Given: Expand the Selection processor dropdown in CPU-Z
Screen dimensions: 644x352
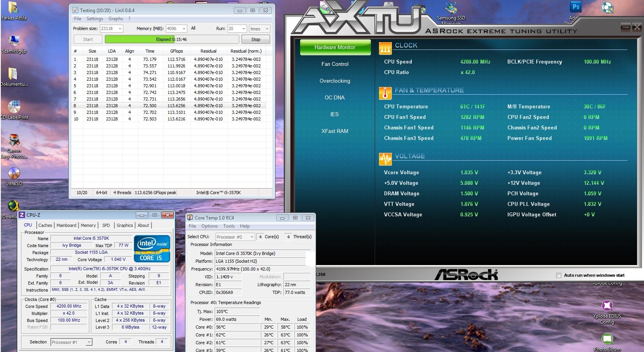Looking at the screenshot, I should click(71, 342).
